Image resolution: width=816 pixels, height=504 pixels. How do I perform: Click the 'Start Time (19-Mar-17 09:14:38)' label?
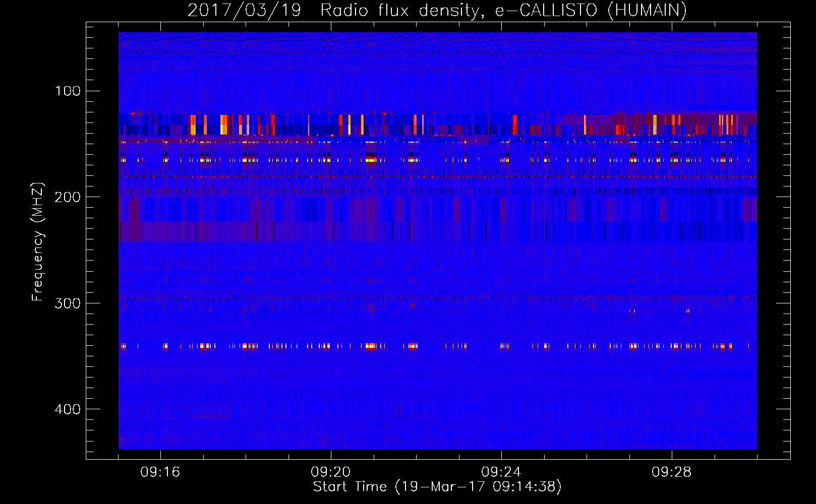coord(437,487)
